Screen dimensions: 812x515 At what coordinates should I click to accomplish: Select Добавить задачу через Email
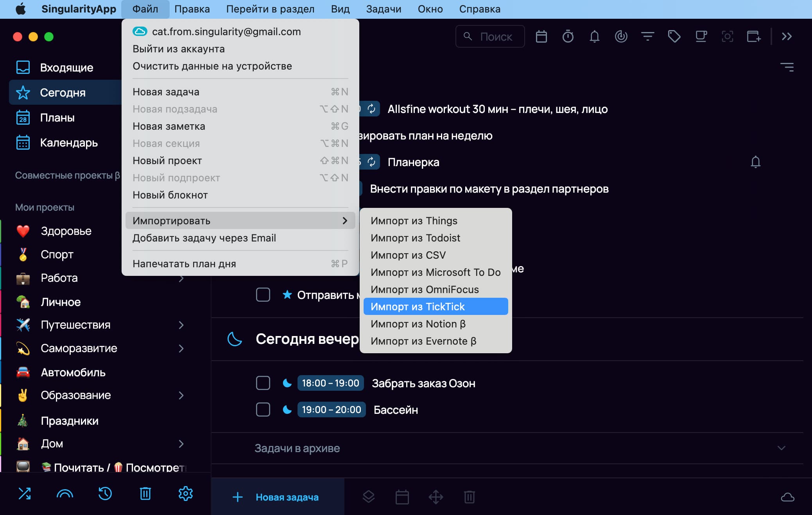click(x=240, y=238)
